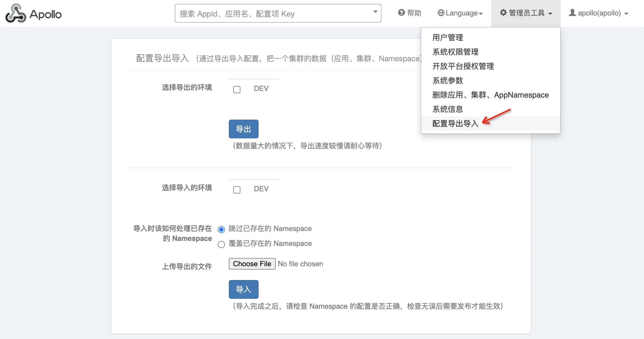Click the 帮助 help link

(x=410, y=13)
